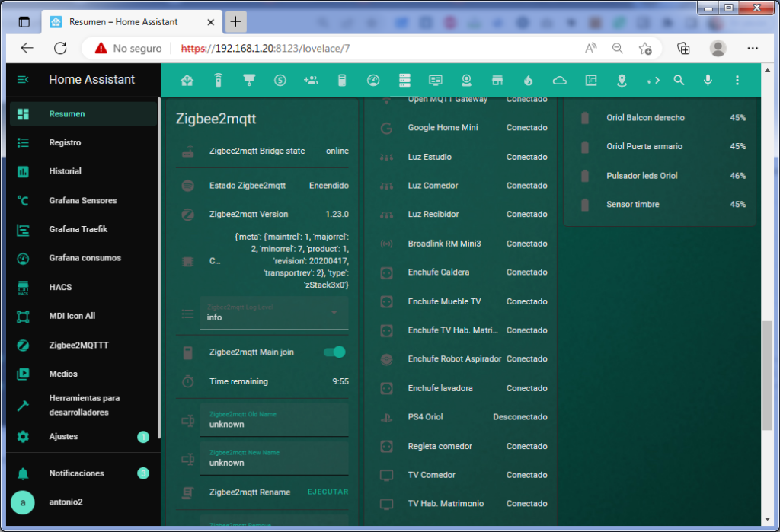This screenshot has height=532, width=780.
Task: Open browser settings and more menu
Action: coord(753,48)
